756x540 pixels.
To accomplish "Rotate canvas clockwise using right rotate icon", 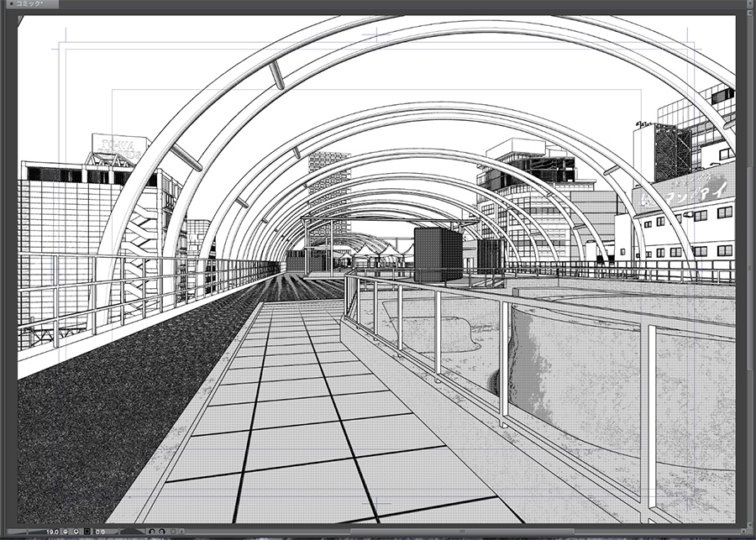I will coord(162,532).
